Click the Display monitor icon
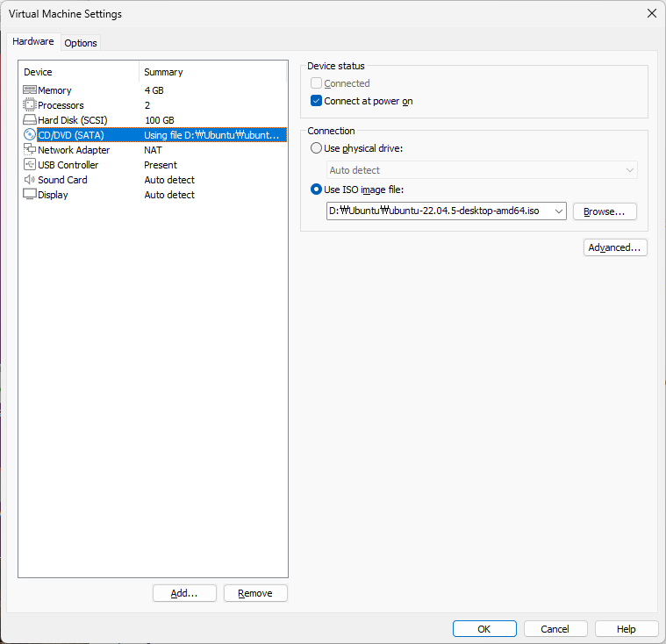666x644 pixels. pyautogui.click(x=29, y=194)
